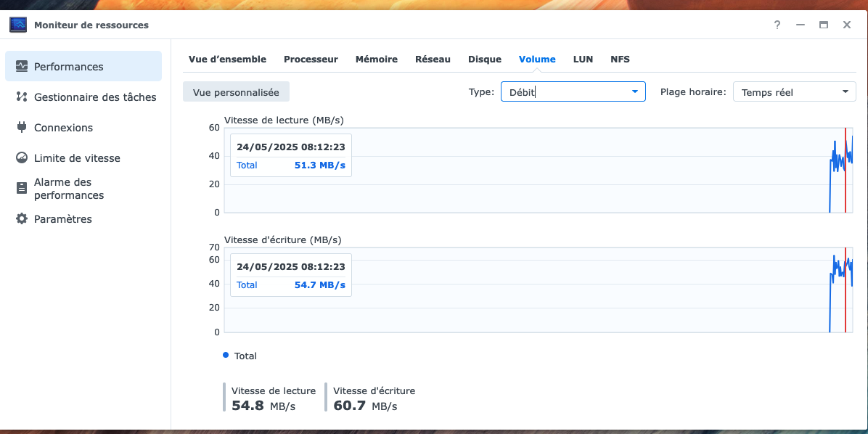Open Connexions in the sidebar

click(x=83, y=127)
